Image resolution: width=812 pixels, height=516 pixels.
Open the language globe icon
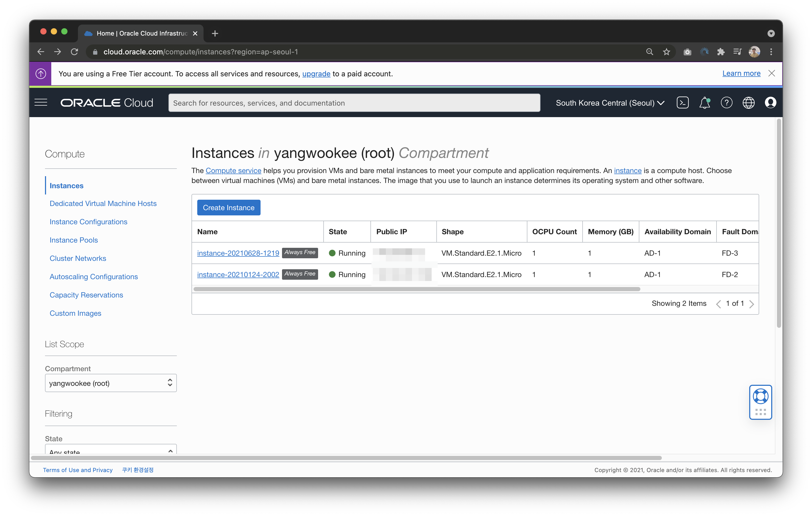pos(748,103)
